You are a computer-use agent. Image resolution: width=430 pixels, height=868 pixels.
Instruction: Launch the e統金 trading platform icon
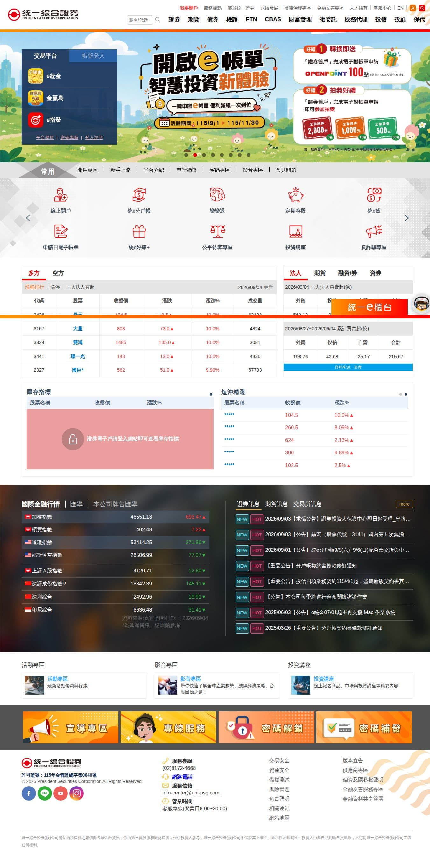tap(35, 76)
